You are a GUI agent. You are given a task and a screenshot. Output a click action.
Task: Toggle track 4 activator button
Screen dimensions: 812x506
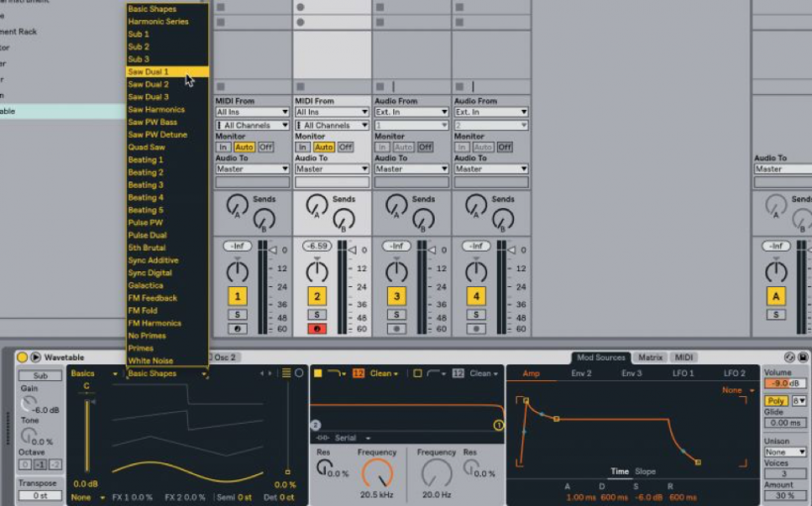tap(476, 296)
